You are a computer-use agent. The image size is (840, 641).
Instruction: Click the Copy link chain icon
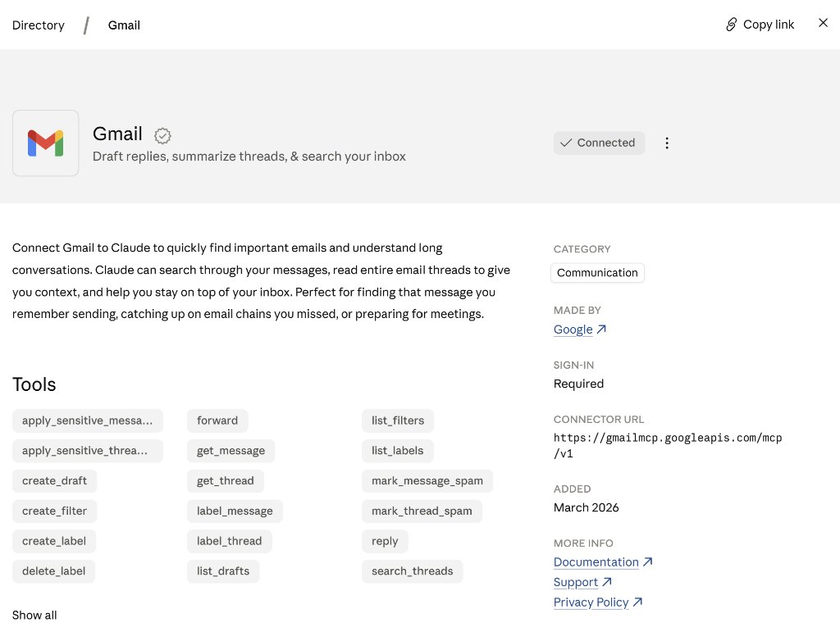731,25
